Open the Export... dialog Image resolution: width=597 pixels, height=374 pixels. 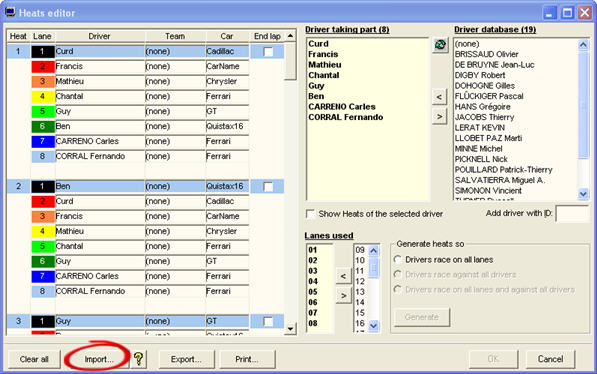tap(186, 359)
